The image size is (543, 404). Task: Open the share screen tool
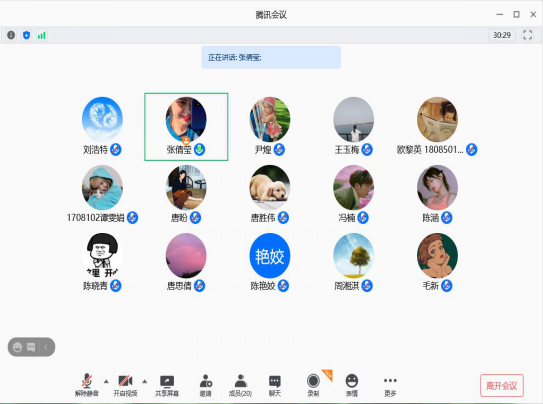point(167,386)
